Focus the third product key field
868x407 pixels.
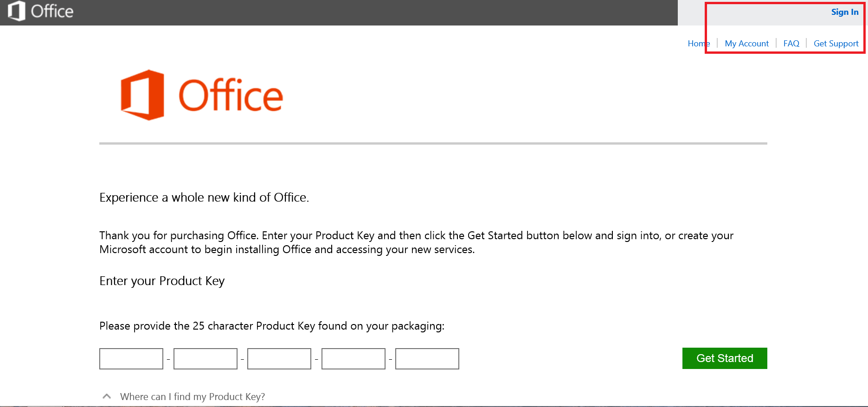(279, 359)
